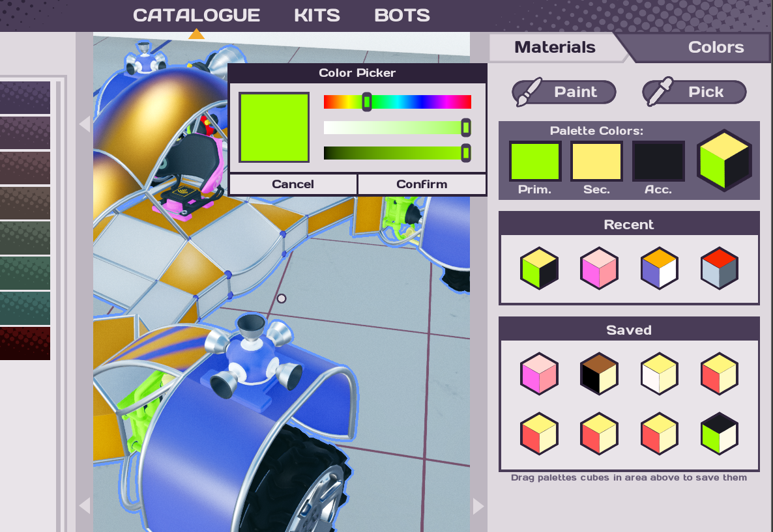Click the bottom-right viewport arrow

point(478,506)
